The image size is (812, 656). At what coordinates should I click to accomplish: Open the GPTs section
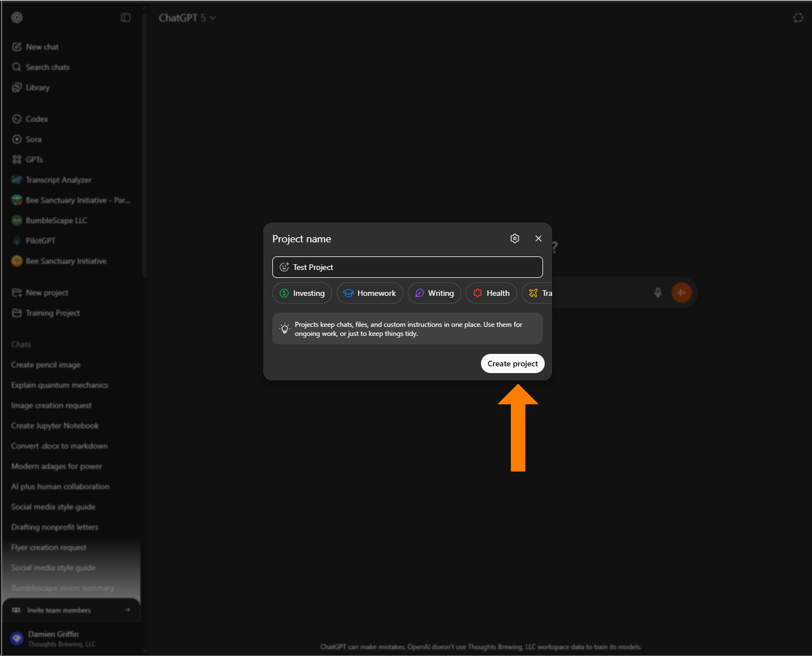point(34,159)
